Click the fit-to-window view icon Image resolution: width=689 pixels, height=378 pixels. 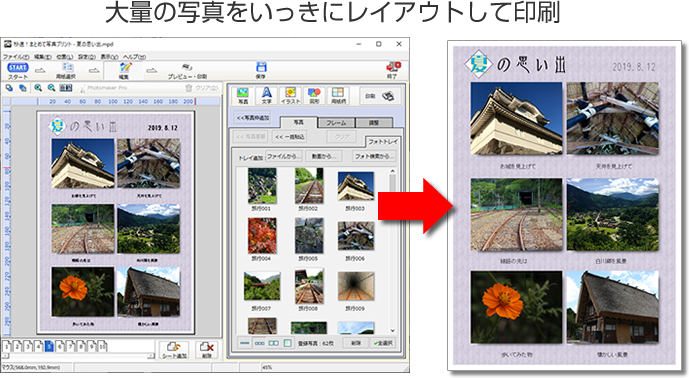tap(65, 88)
